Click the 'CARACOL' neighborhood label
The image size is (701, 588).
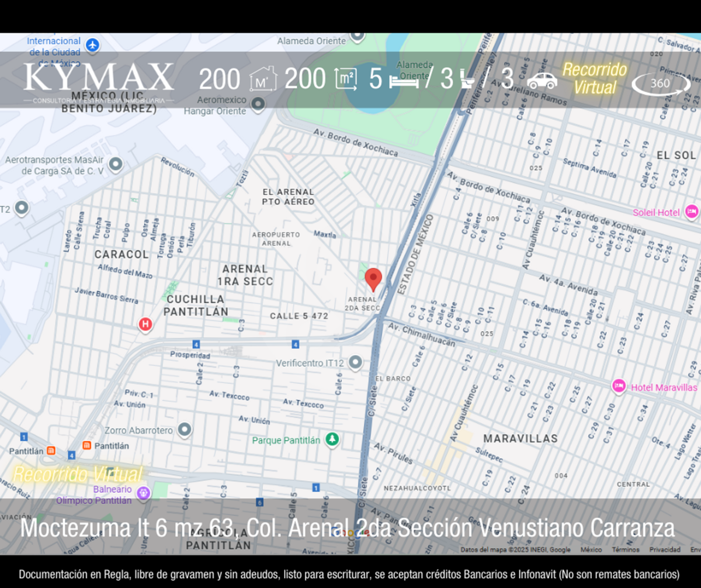[x=122, y=254]
